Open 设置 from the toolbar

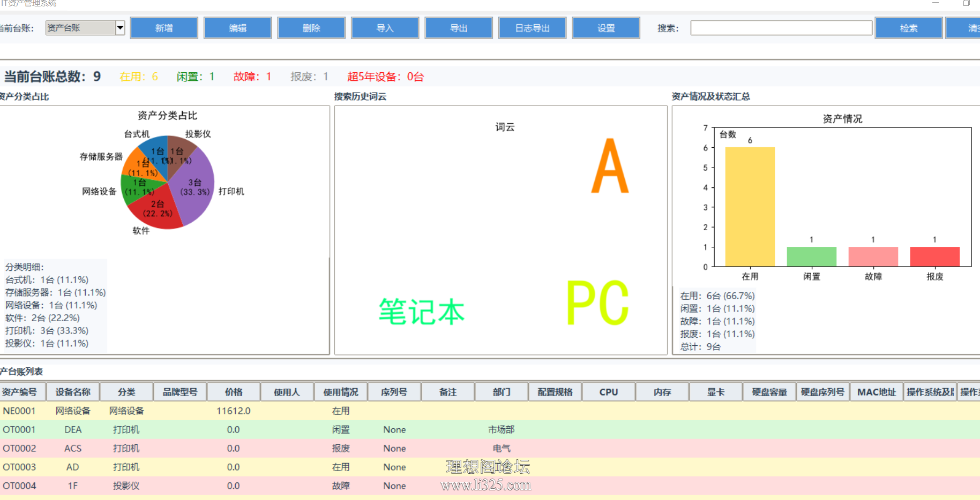(x=606, y=28)
